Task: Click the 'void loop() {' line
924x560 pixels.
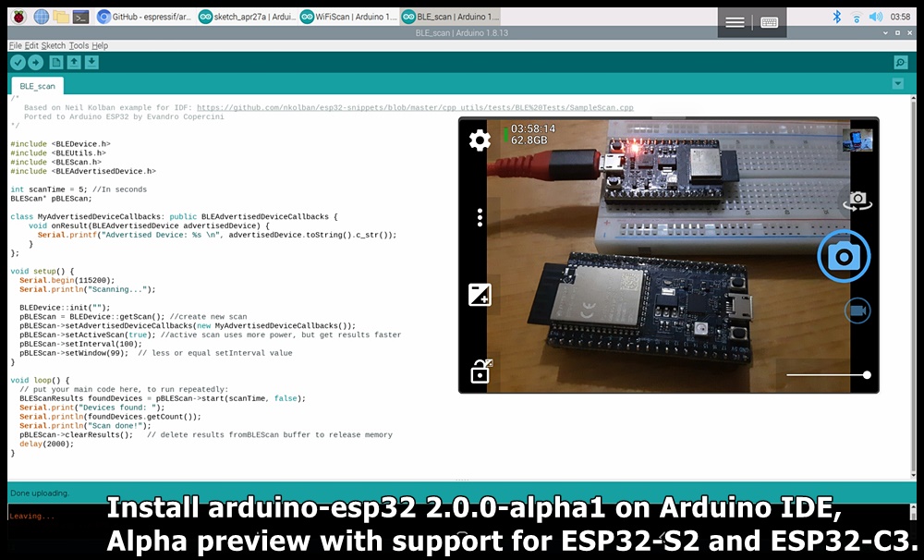Action: 40,380
